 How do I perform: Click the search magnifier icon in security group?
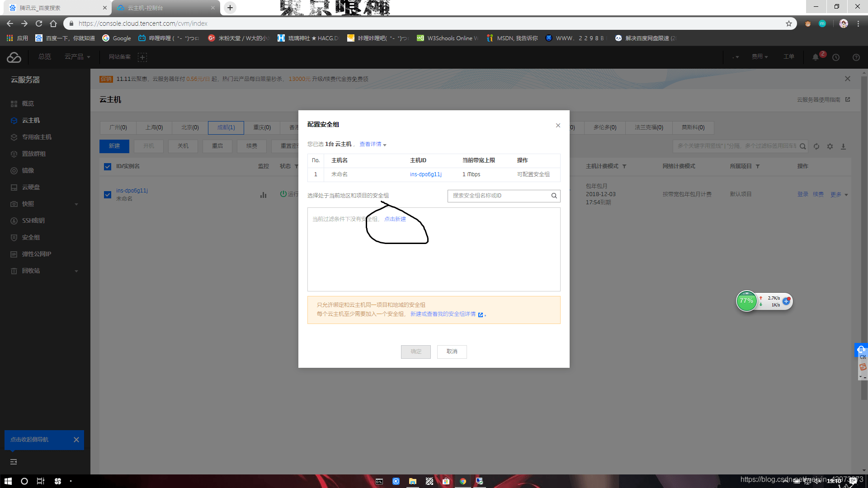tap(553, 196)
